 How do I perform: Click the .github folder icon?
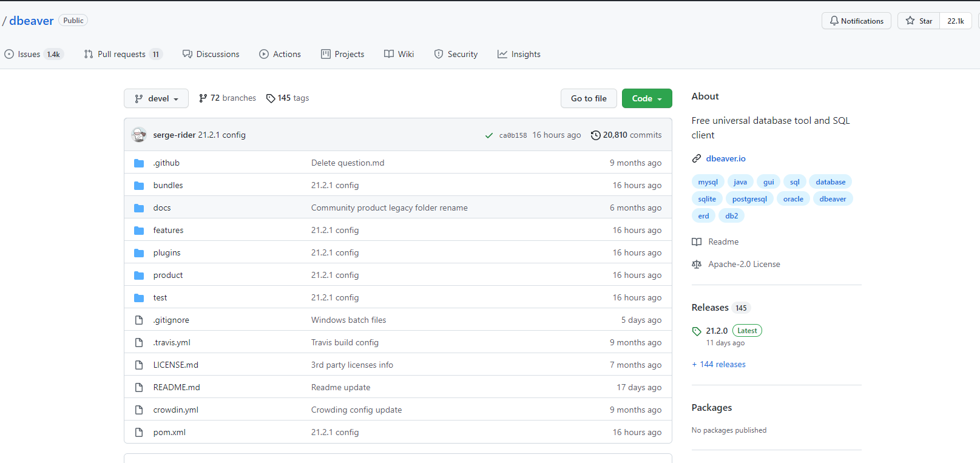click(x=139, y=163)
